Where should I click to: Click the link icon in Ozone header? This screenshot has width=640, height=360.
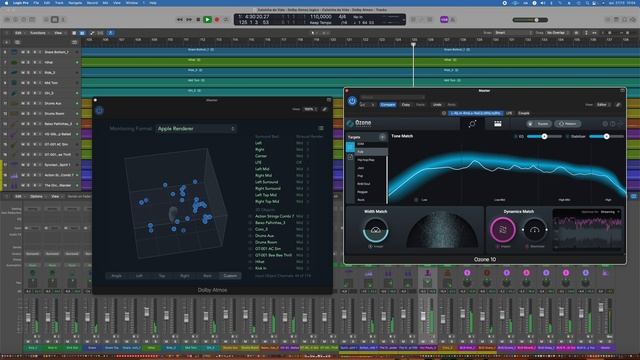pyautogui.click(x=618, y=105)
